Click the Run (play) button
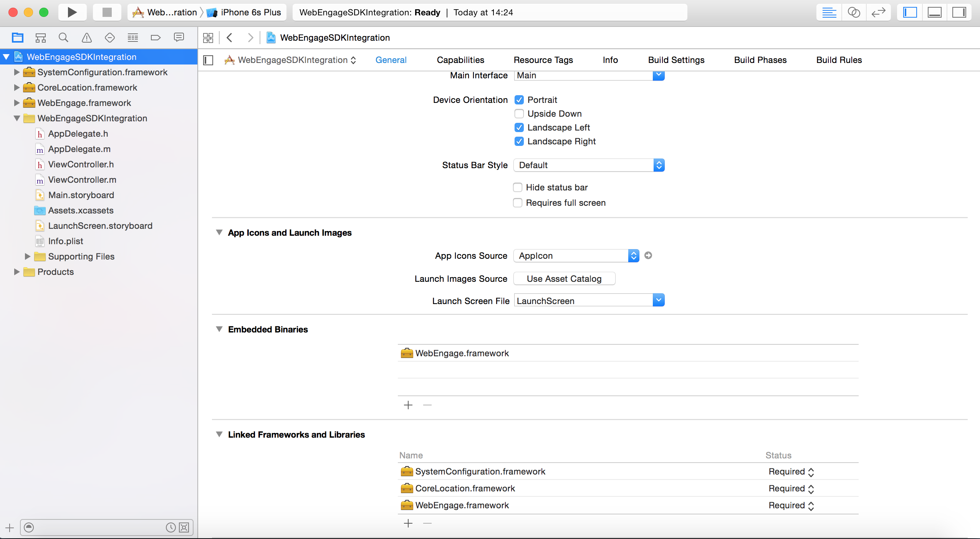Screen dimensions: 980x539 click(x=72, y=12)
